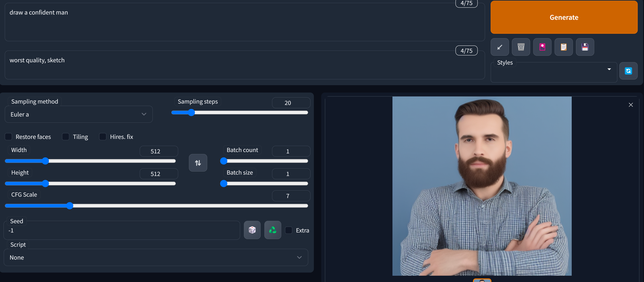
Task: Click the arrow icon to read last generation parameters
Action: [x=500, y=47]
